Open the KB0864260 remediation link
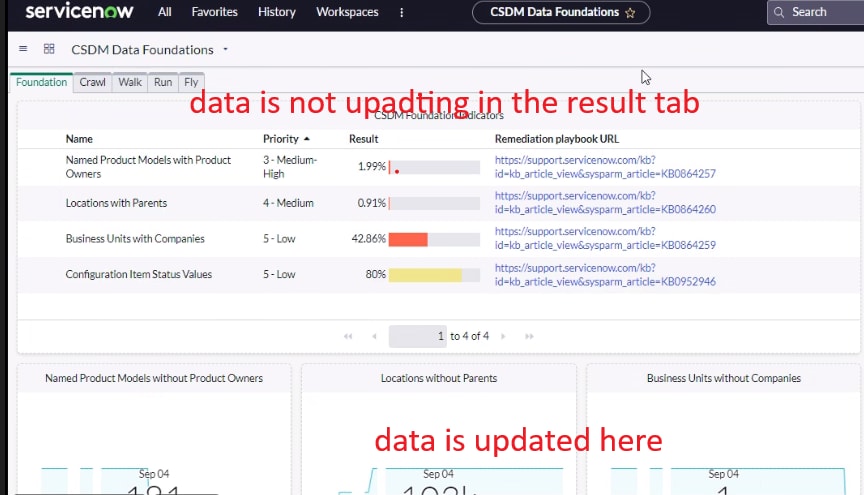 [605, 202]
